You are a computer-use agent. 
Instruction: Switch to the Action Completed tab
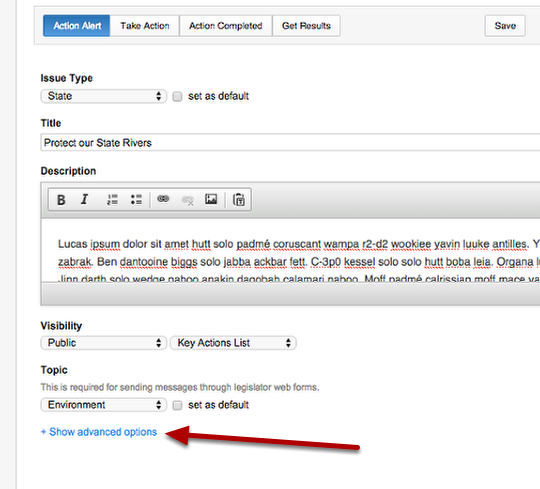coord(226,26)
